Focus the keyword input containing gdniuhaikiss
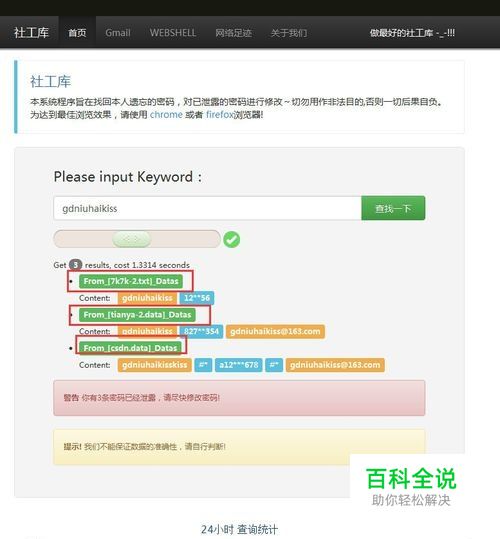Screen dimensions: 500x539 click(208, 208)
